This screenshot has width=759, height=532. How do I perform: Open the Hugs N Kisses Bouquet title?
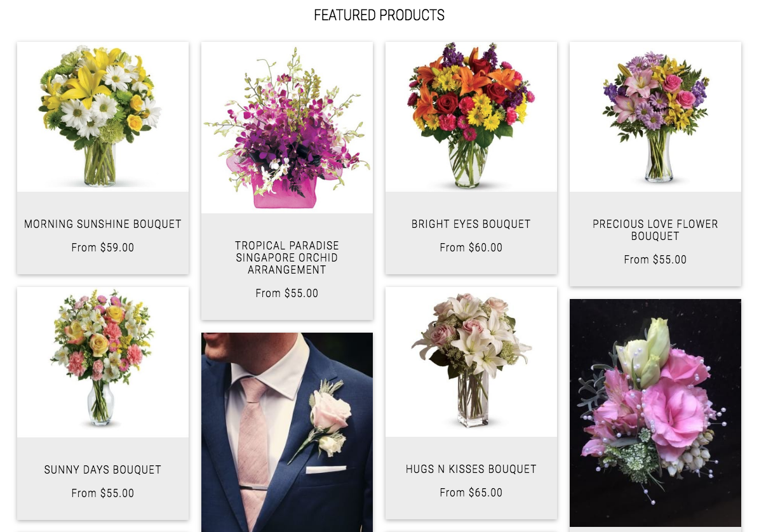click(471, 469)
